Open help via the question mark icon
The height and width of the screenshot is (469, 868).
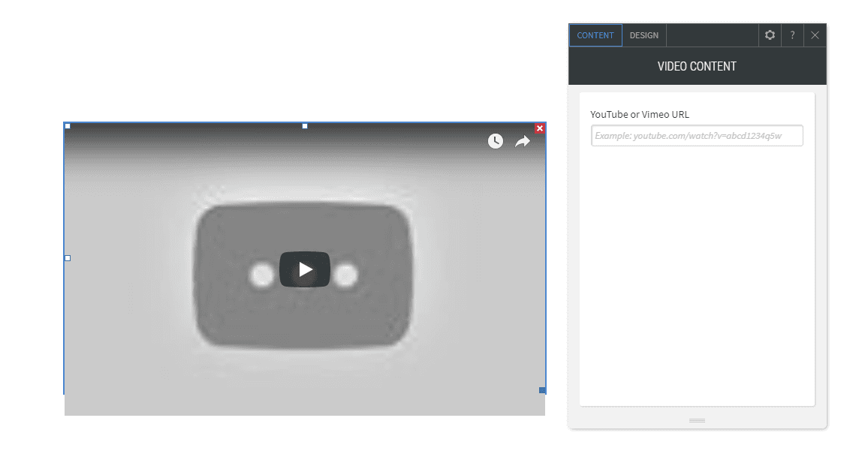792,35
